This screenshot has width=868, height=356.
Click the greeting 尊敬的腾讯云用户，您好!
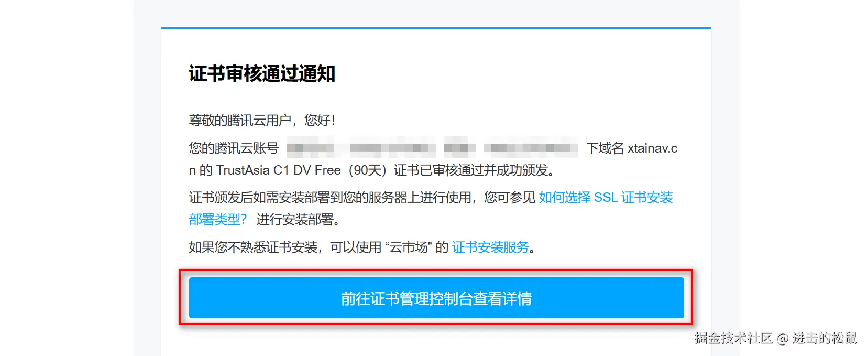(262, 121)
